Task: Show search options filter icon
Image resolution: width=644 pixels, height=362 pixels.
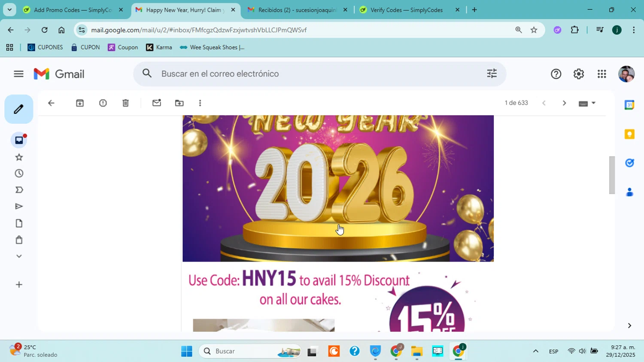Action: [492, 73]
